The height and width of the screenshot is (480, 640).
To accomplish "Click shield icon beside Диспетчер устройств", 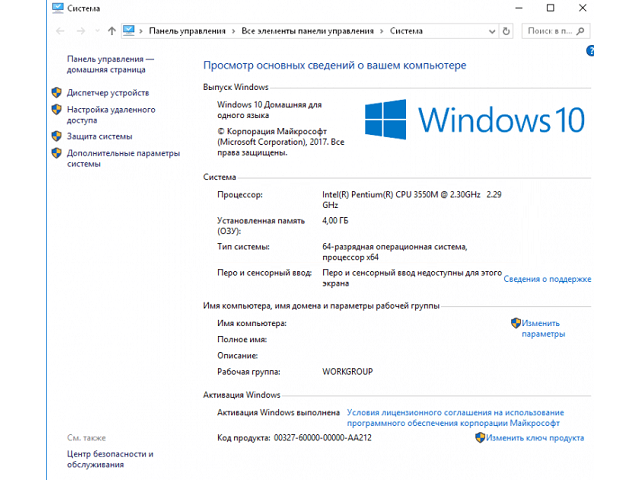I will pyautogui.click(x=57, y=92).
